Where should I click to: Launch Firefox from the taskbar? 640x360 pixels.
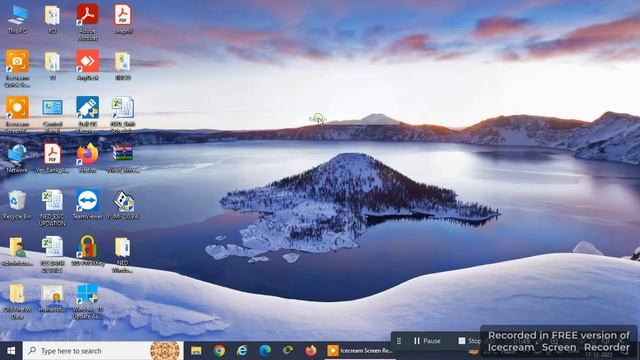click(311, 351)
